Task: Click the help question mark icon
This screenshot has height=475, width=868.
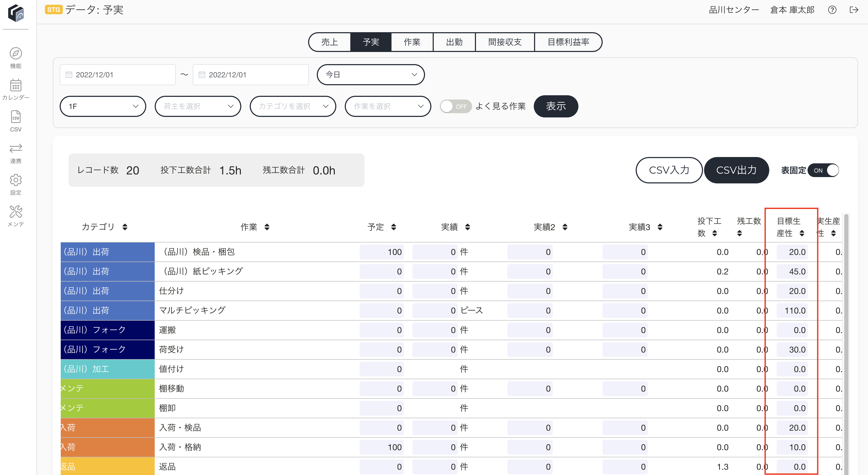Action: click(x=832, y=10)
